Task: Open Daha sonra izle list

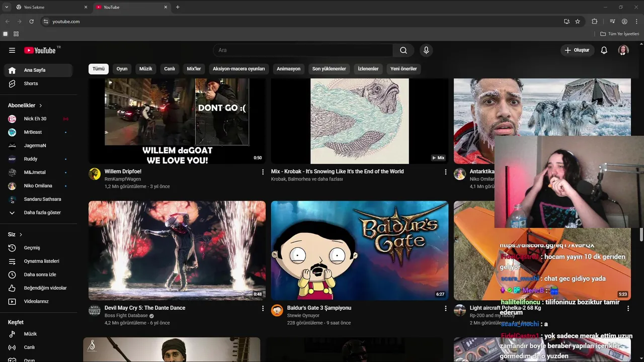Action: [38, 275]
